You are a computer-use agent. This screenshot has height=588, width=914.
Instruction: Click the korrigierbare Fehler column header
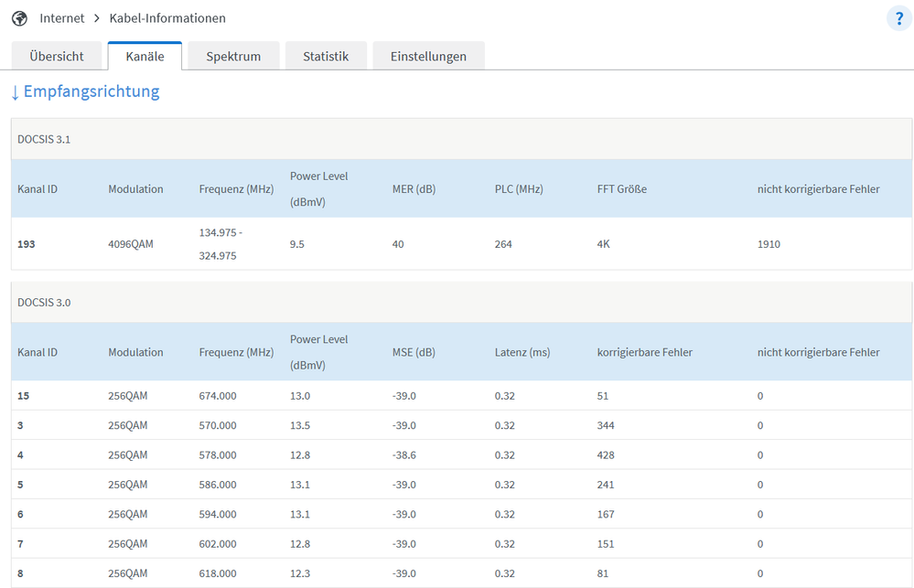click(x=644, y=352)
